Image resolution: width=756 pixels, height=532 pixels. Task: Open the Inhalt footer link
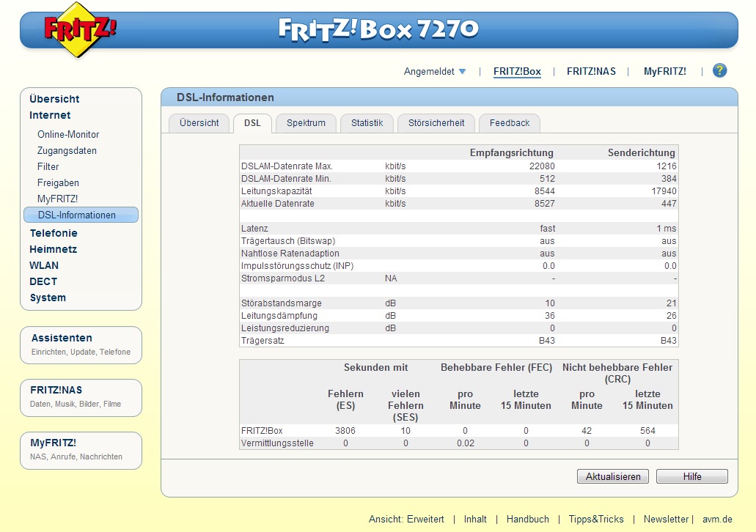click(475, 519)
